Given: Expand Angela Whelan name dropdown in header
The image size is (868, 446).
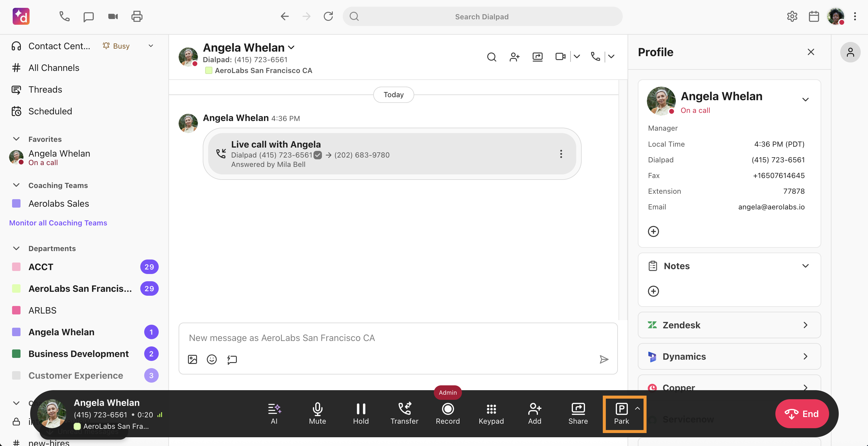Looking at the screenshot, I should 291,48.
